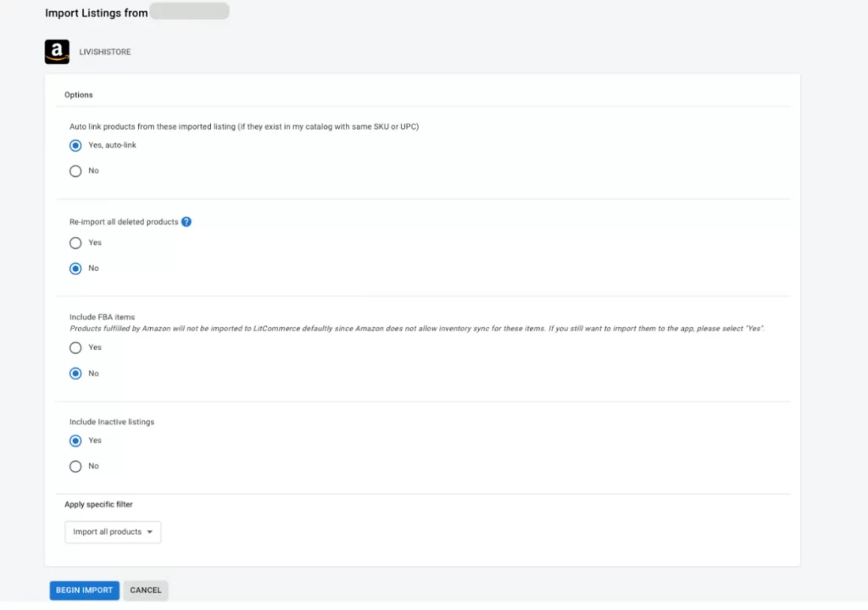Select No under Include FBA items
Screen dimensions: 868x610
(x=76, y=373)
